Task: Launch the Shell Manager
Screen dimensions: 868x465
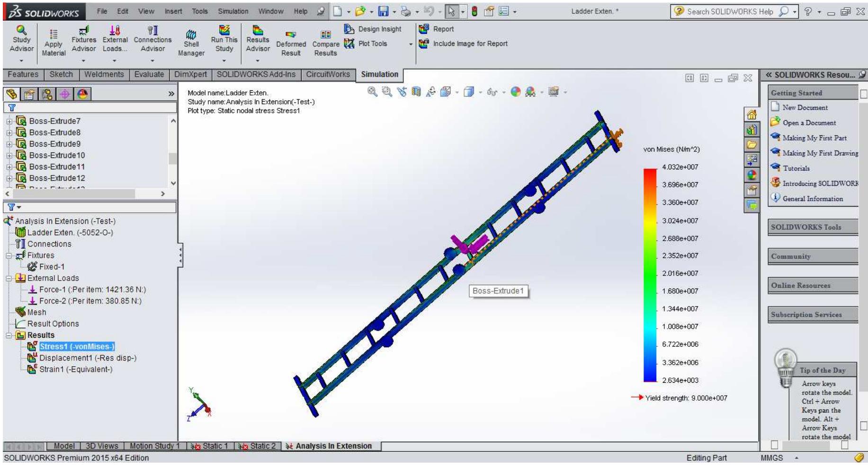Action: (x=191, y=44)
